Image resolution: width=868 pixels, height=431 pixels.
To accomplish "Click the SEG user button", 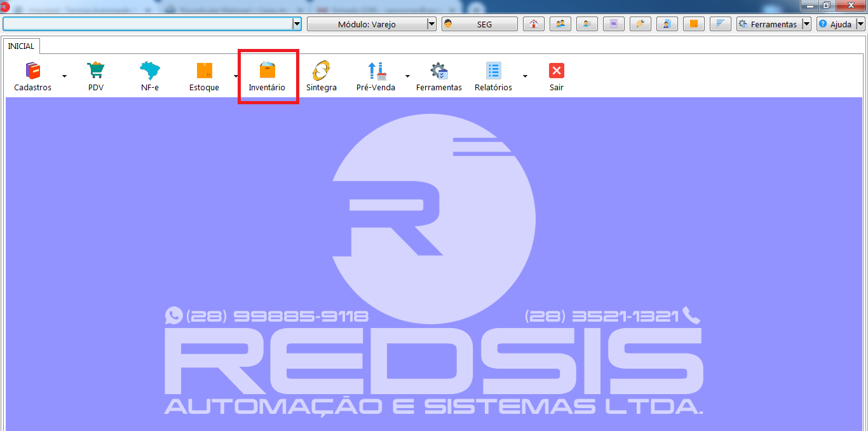I will pos(480,24).
